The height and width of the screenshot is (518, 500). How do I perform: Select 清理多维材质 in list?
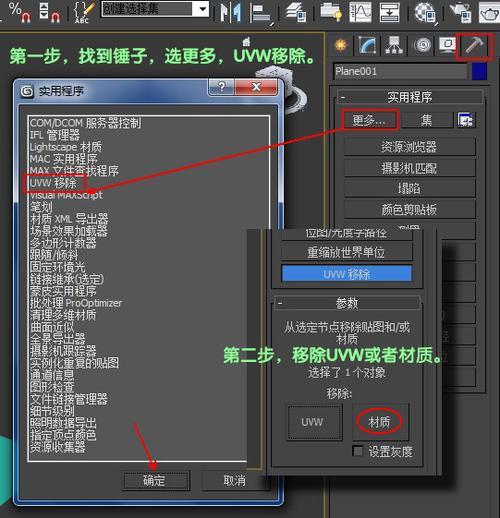[63, 315]
